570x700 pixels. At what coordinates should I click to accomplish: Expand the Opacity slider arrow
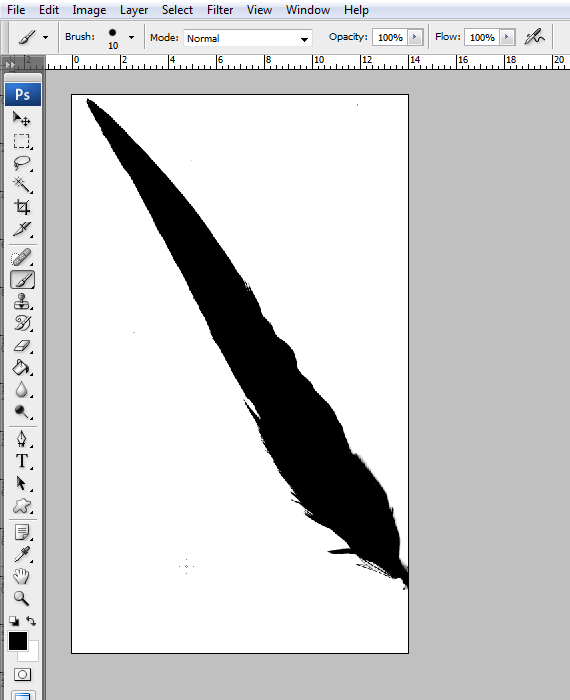pos(415,37)
